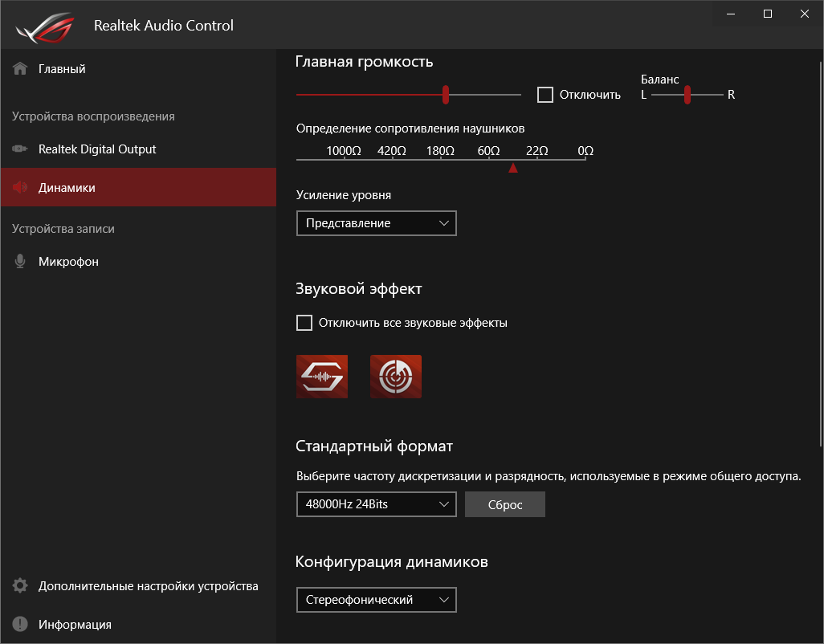Click the home icon beside Главный

coord(20,69)
